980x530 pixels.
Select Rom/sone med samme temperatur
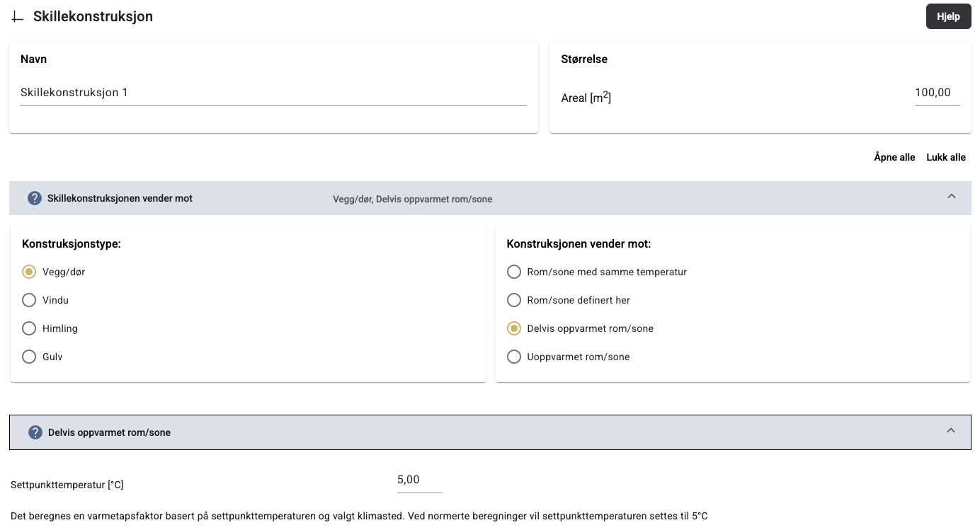514,272
